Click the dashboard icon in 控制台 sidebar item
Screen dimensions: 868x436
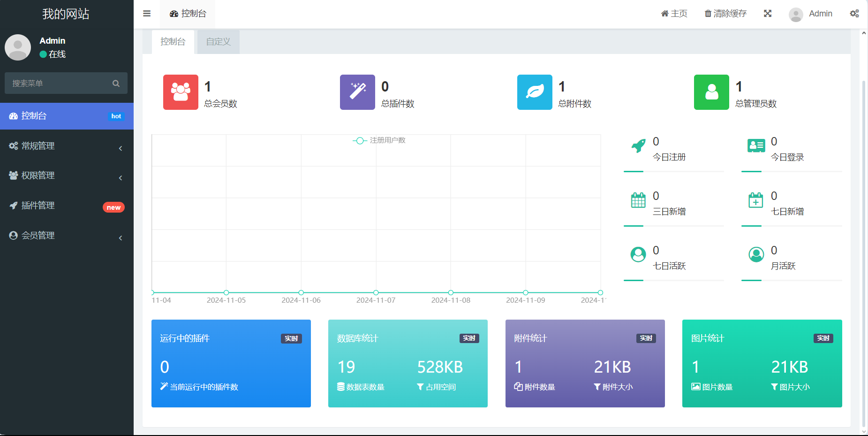point(14,116)
